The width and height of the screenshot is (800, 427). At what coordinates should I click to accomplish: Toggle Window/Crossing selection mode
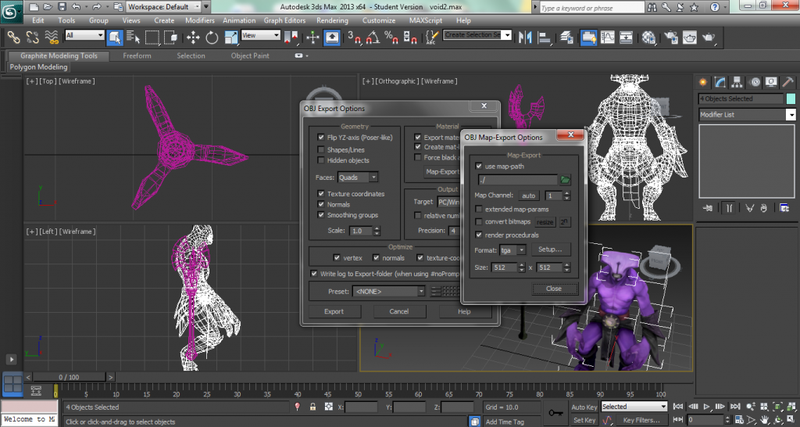(170, 37)
